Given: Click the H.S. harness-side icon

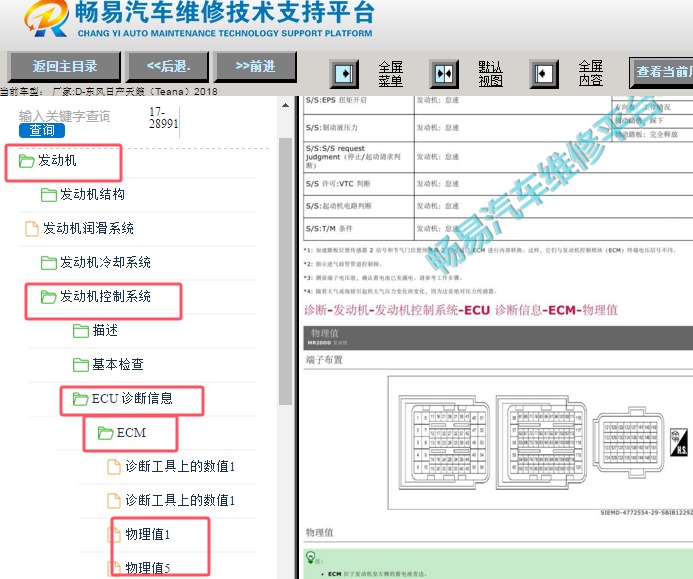Looking at the screenshot, I should click(x=679, y=442).
